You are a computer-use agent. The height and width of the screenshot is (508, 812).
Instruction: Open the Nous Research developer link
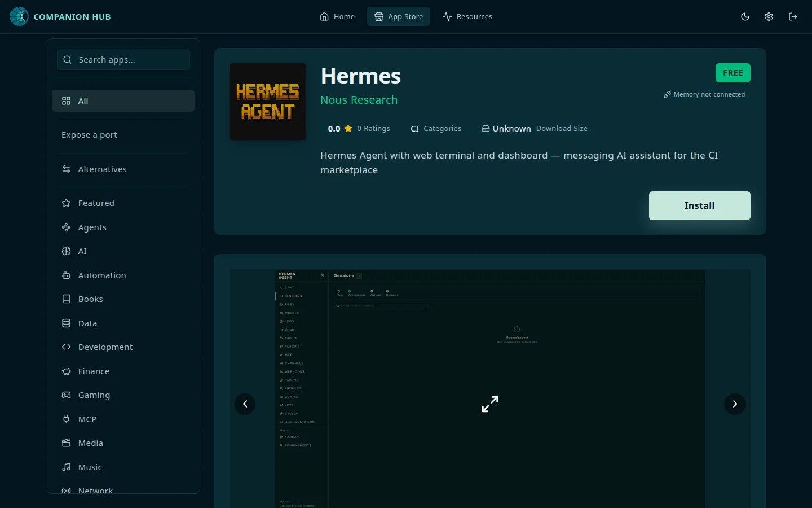pos(359,100)
